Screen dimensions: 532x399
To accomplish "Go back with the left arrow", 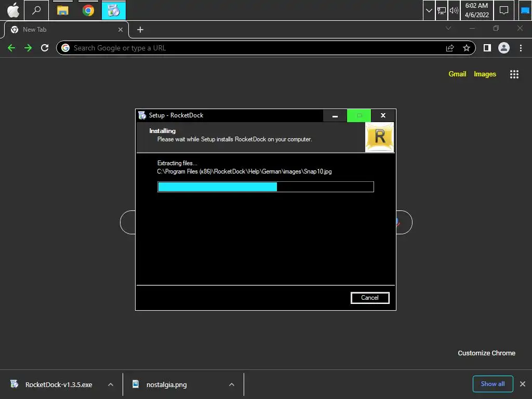I will [11, 48].
